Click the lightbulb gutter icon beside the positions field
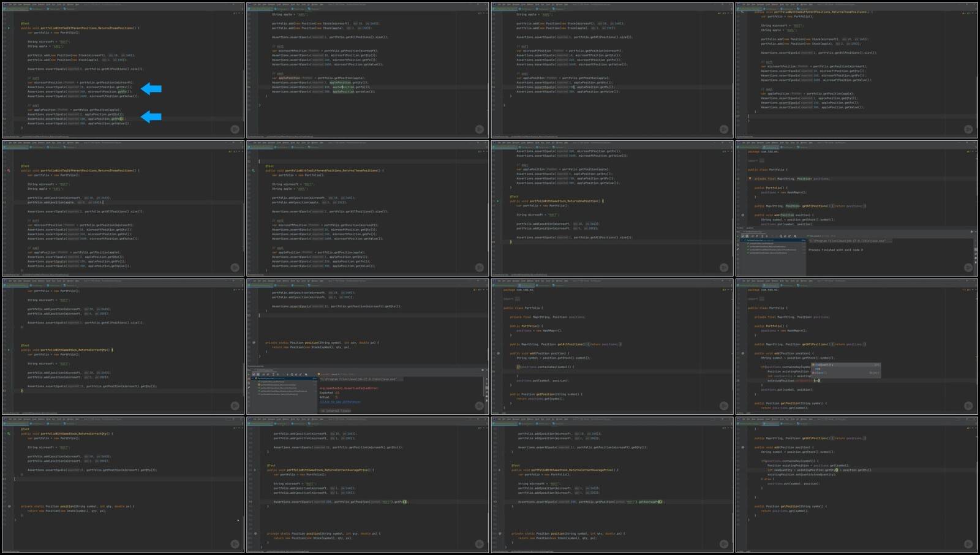This screenshot has width=980, height=555. [x=750, y=179]
